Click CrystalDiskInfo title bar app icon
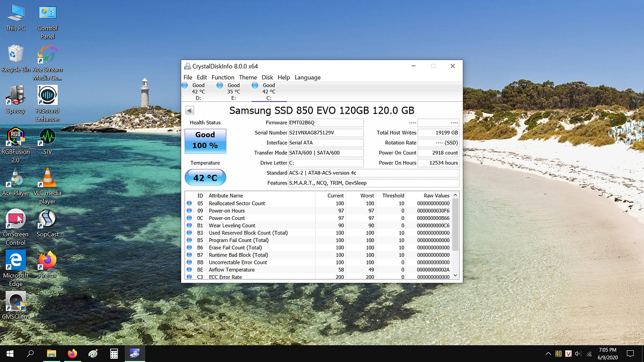Image resolution: width=644 pixels, height=362 pixels. (187, 67)
